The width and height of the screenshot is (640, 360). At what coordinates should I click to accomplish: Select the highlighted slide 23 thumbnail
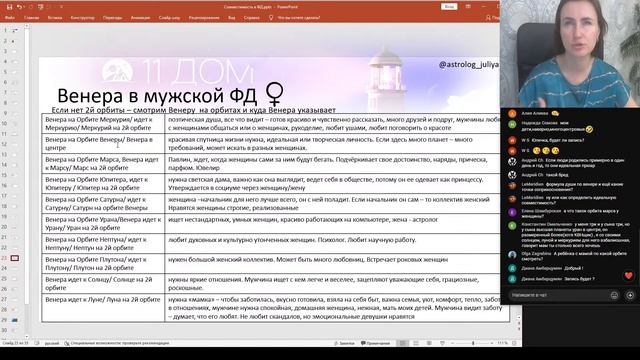click(15, 258)
